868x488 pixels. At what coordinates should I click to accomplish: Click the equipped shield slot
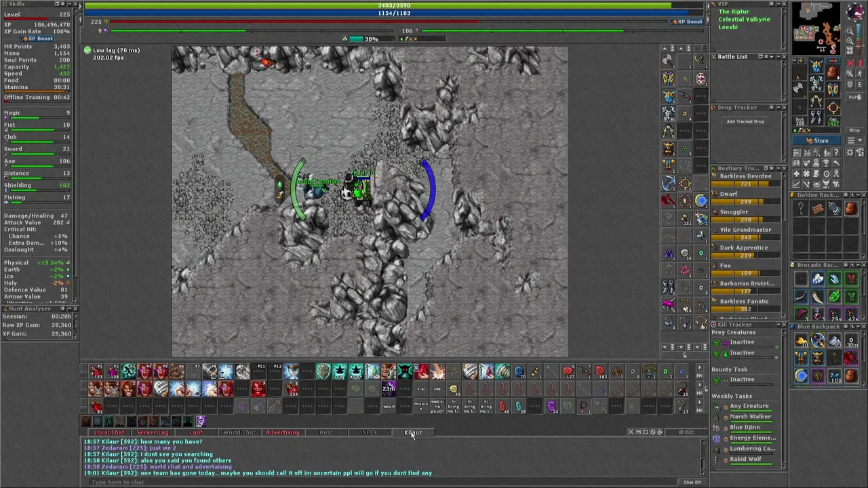coord(833,89)
